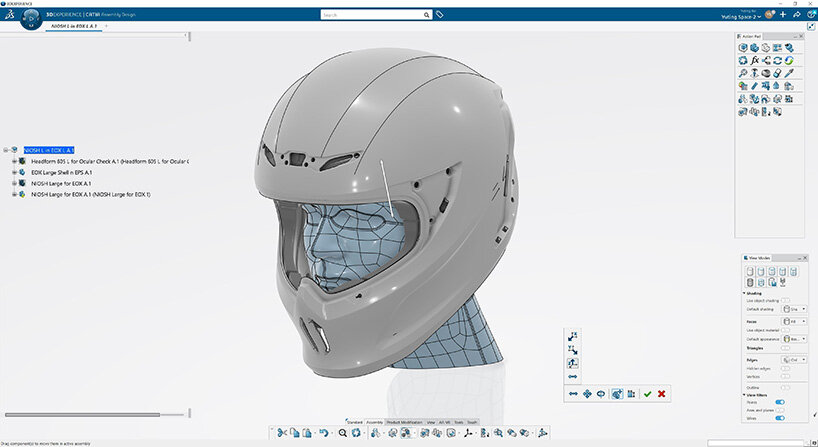818x447 pixels.
Task: Click the fx formula icon in Action Pad
Action: 755,60
